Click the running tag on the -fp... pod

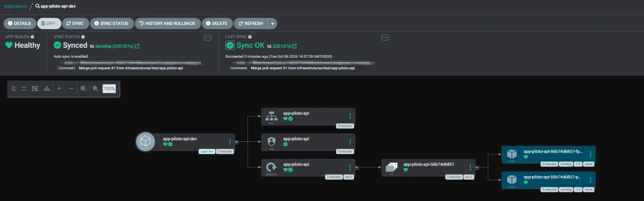point(566,164)
